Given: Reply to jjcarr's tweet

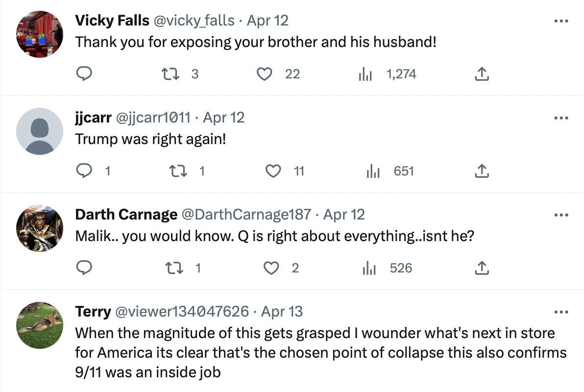Looking at the screenshot, I should [x=84, y=171].
